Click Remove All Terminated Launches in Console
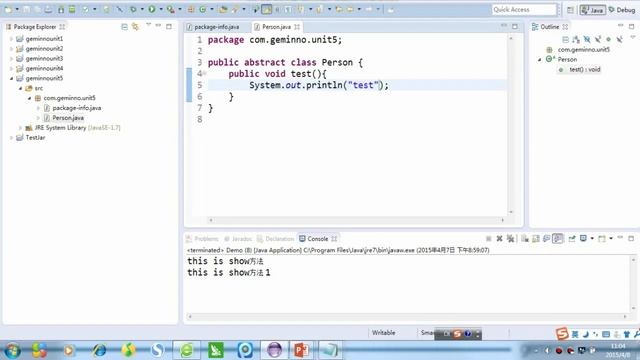The image size is (640, 360). pyautogui.click(x=510, y=239)
